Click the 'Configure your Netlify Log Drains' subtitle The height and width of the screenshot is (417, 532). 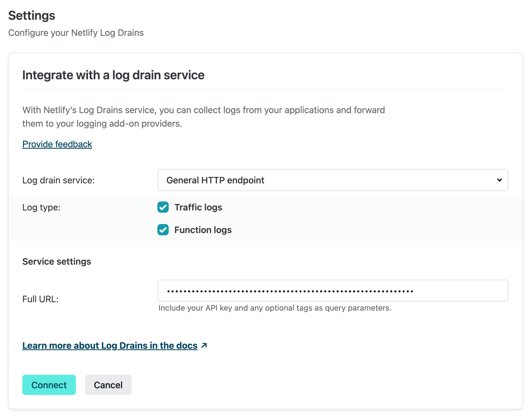pos(76,33)
